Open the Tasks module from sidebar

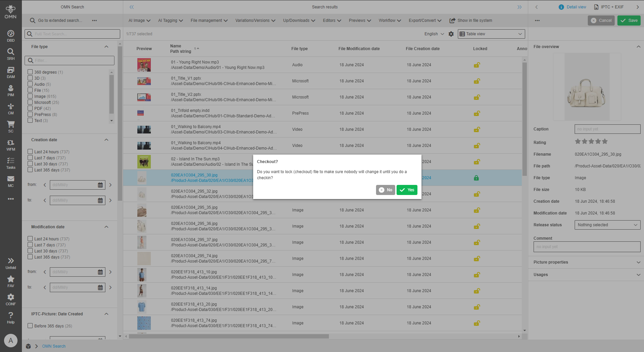click(x=10, y=162)
